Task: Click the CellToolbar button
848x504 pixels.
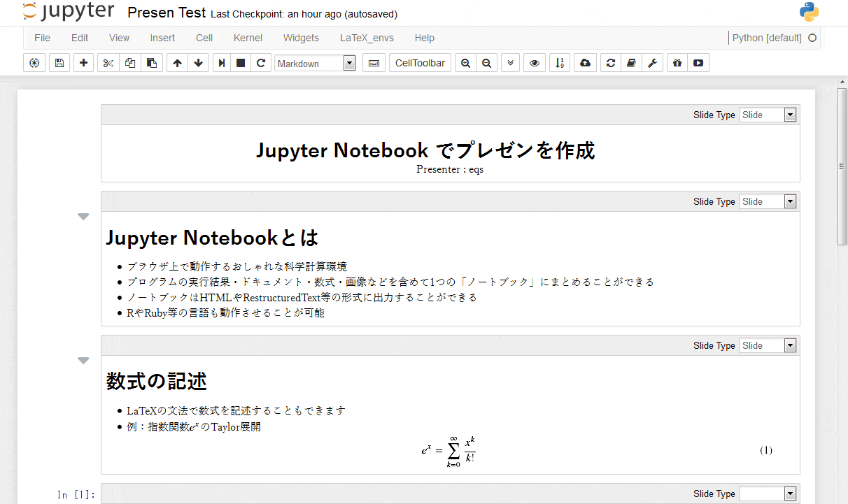Action: 420,63
